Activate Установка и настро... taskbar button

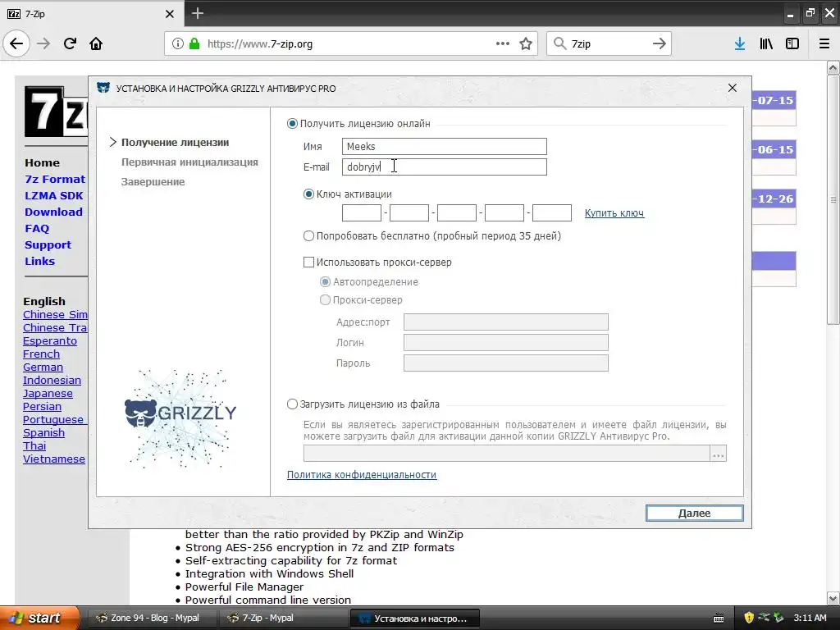tap(415, 619)
